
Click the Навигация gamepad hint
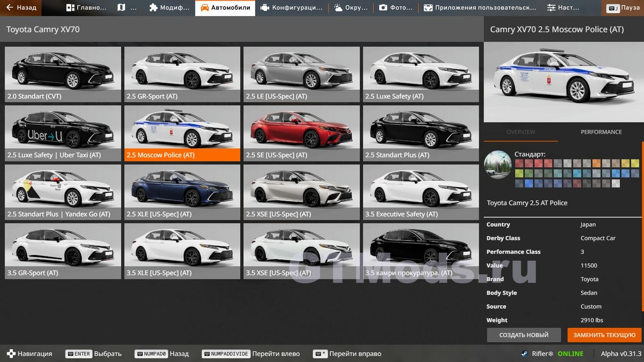click(30, 354)
